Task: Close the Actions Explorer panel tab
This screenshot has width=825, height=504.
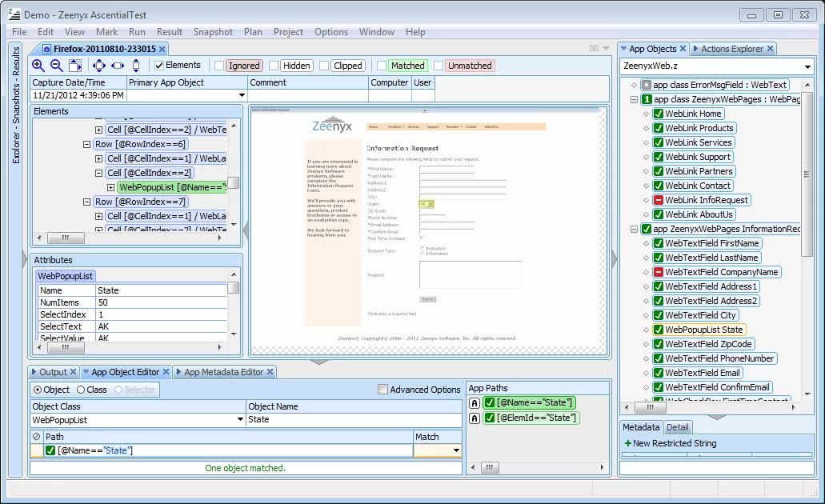Action: point(771,49)
